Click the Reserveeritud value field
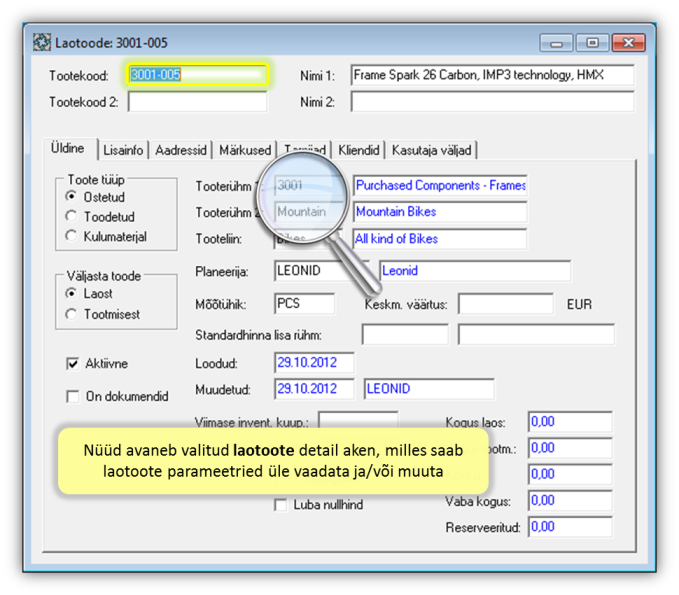Image resolution: width=679 pixels, height=595 pixels. tap(570, 527)
